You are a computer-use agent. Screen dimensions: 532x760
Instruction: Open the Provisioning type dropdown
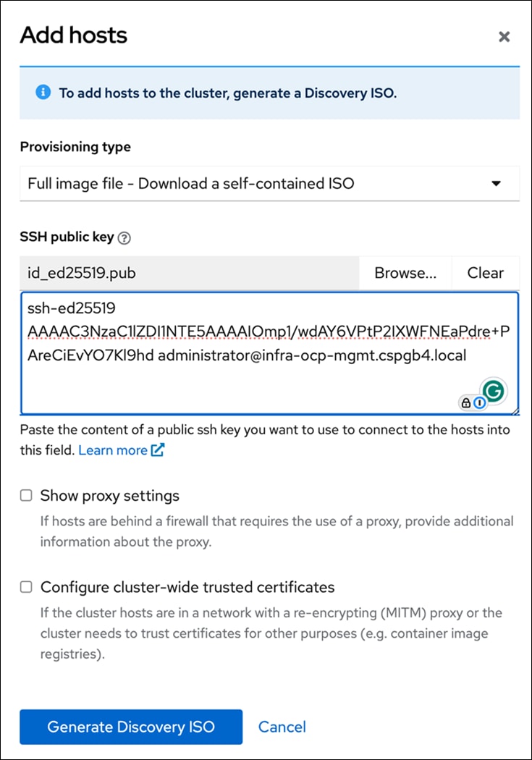269,183
